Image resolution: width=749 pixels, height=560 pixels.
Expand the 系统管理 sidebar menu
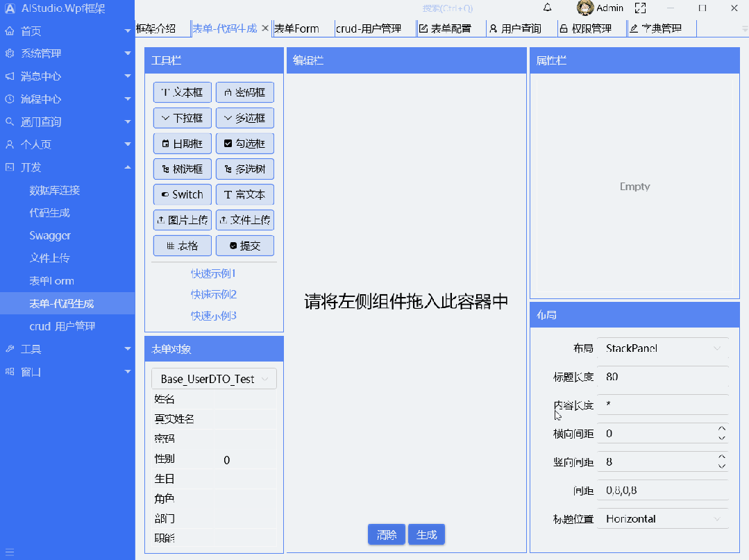(x=67, y=53)
